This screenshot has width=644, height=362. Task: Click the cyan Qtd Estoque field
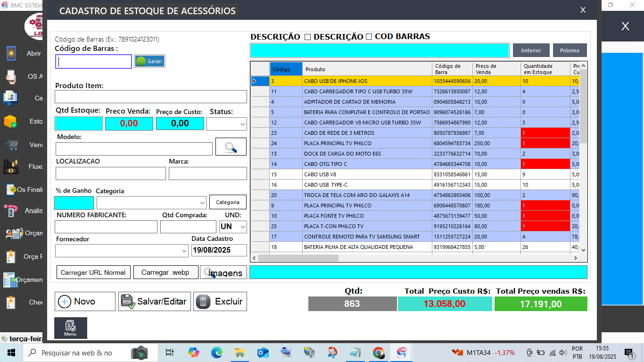coord(79,123)
